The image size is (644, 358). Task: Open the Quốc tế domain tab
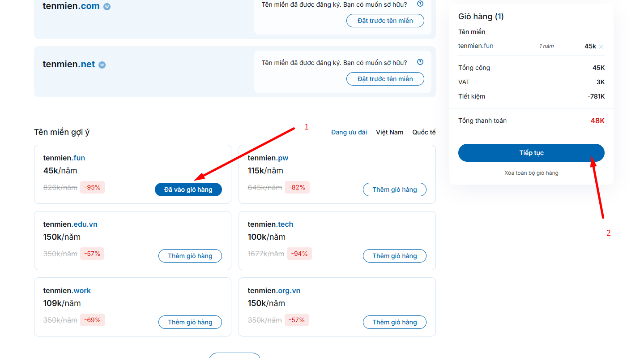tap(423, 132)
